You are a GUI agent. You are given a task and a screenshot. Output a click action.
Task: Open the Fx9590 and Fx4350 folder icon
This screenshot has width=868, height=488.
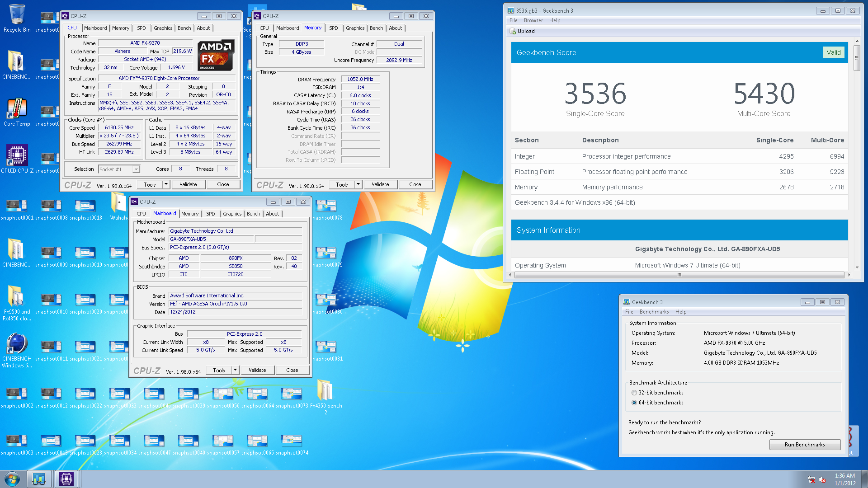tap(17, 303)
